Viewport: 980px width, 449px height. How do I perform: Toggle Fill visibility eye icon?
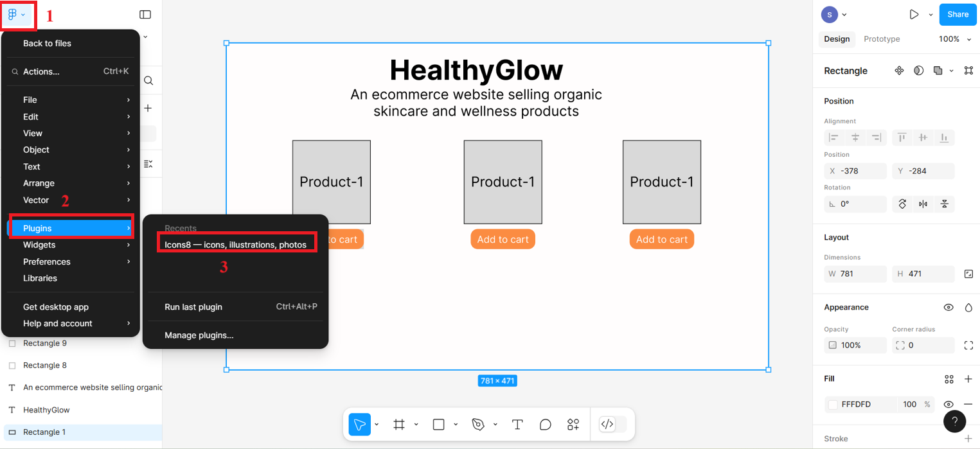[x=948, y=404]
